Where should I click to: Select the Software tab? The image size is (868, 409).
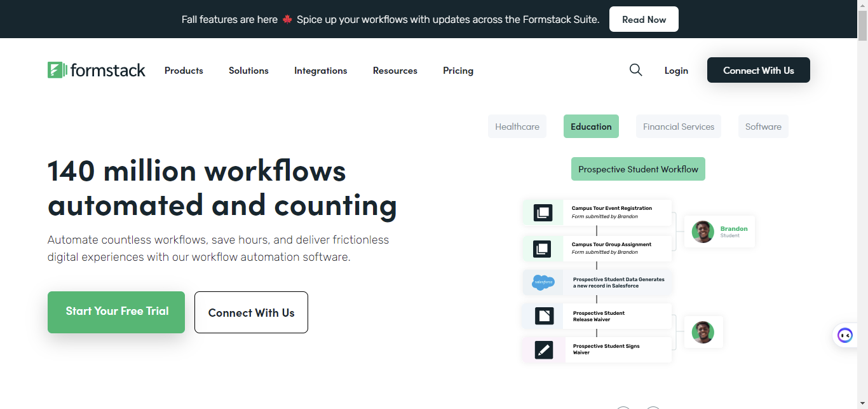(x=763, y=127)
